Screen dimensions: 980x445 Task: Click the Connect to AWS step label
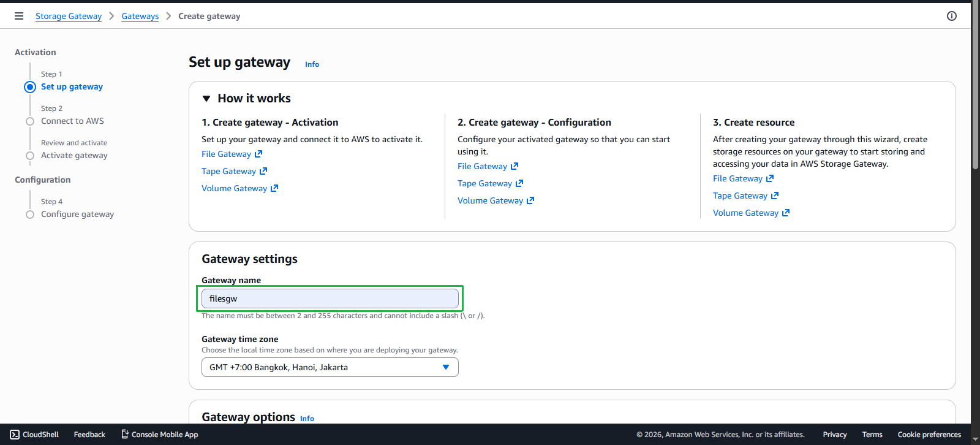(x=73, y=121)
